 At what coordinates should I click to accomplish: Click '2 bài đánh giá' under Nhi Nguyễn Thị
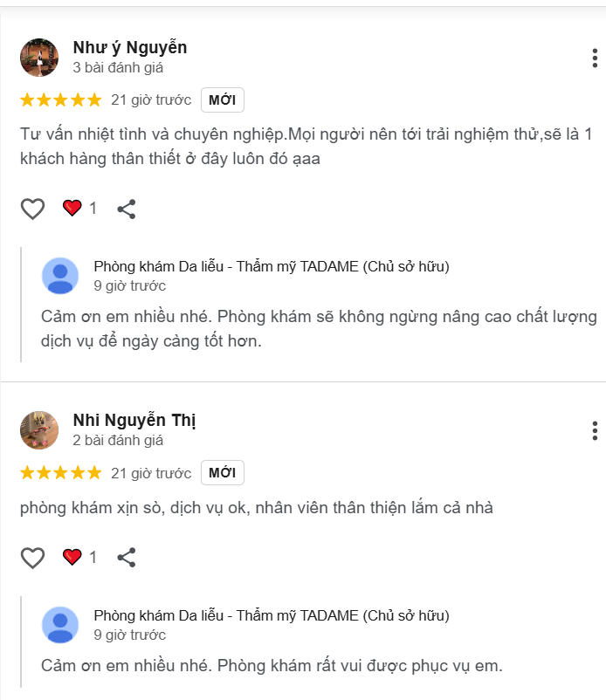click(118, 440)
